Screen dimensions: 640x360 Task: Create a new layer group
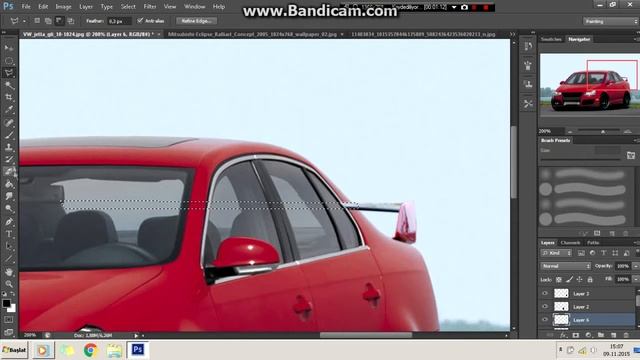click(601, 335)
